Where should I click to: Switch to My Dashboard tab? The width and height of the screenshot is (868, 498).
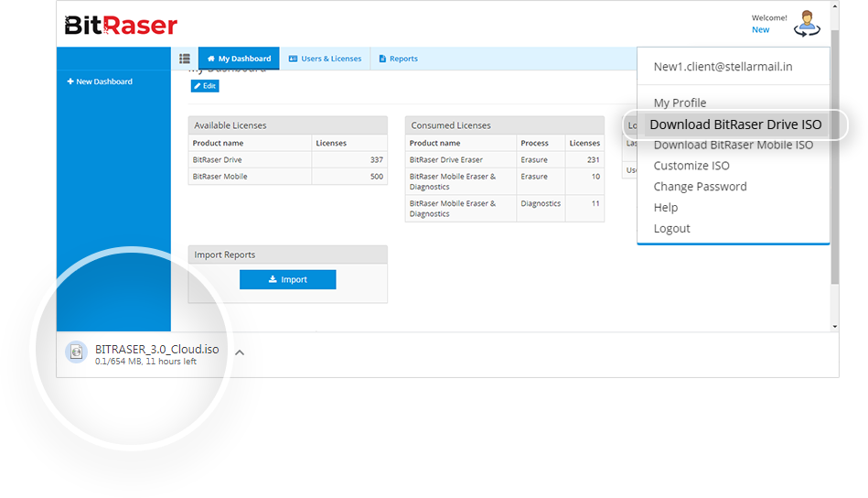[239, 59]
